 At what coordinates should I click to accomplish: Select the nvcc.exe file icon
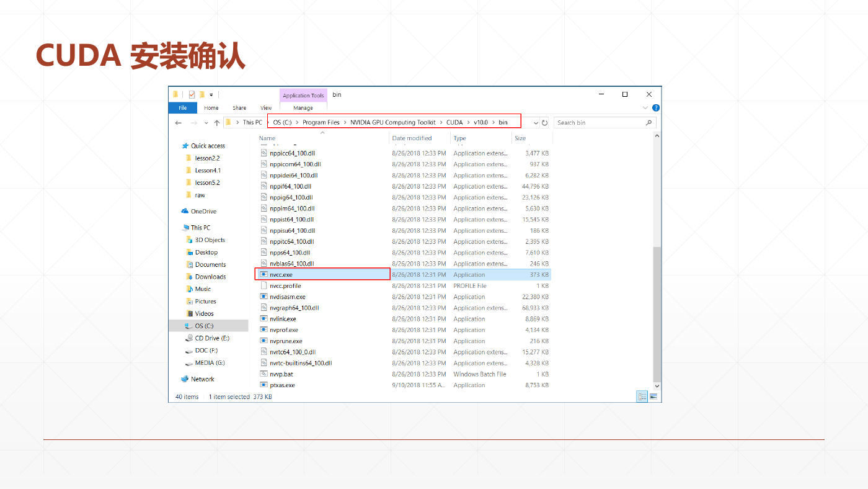264,274
